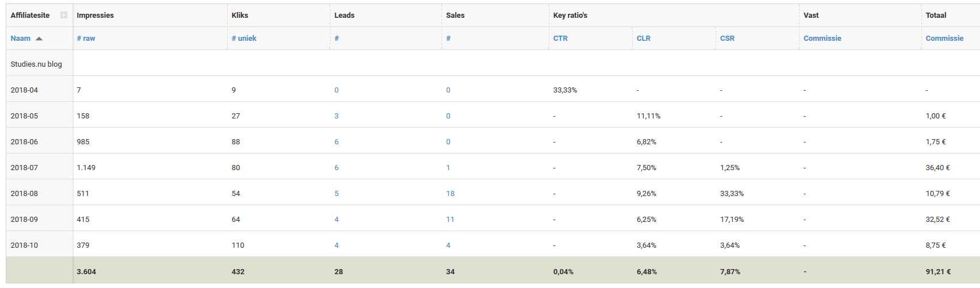Open the 1 sale for 2018-07
This screenshot has width=980, height=288.
coord(448,167)
